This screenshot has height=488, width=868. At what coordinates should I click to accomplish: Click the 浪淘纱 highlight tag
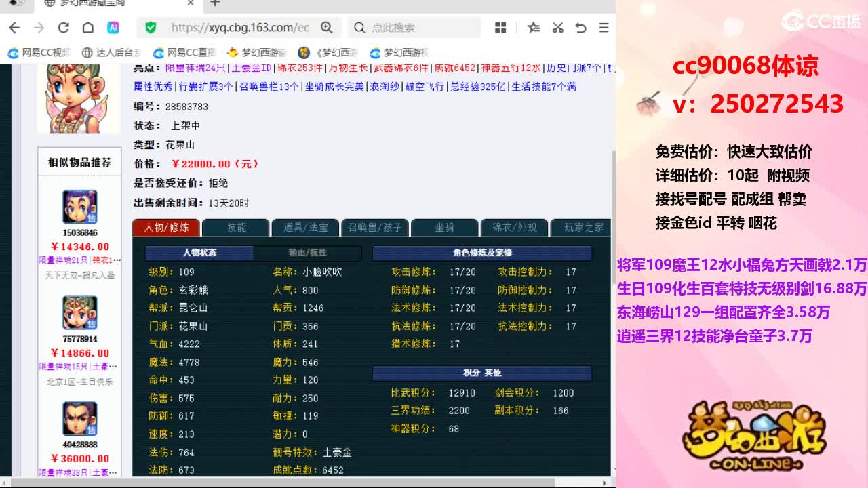[384, 87]
